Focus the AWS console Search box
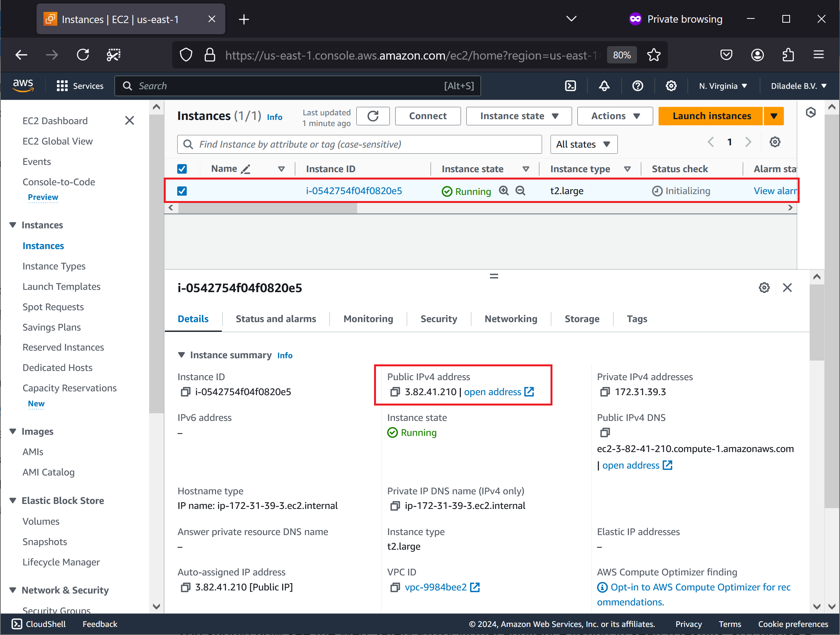The width and height of the screenshot is (840, 635). (298, 86)
